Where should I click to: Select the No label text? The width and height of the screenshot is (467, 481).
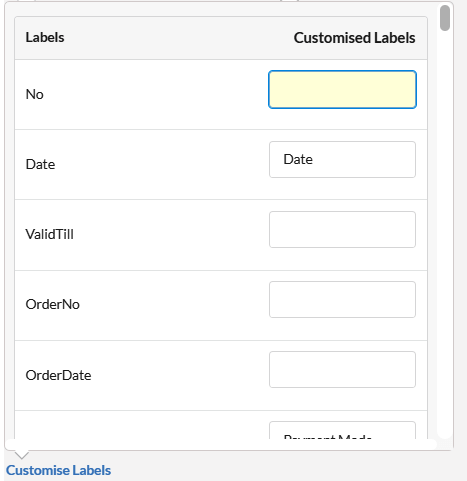(x=35, y=94)
